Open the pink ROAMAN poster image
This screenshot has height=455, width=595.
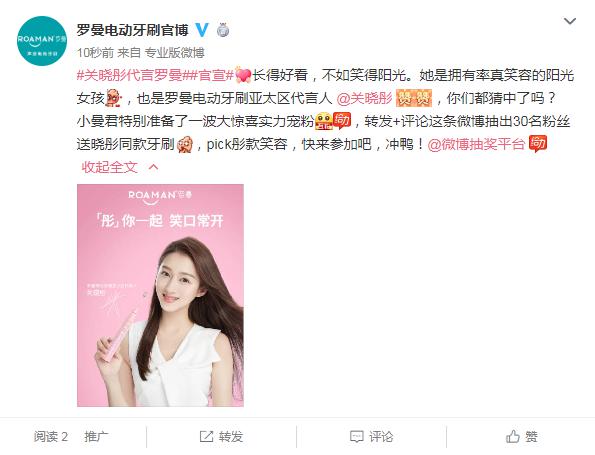pos(160,295)
